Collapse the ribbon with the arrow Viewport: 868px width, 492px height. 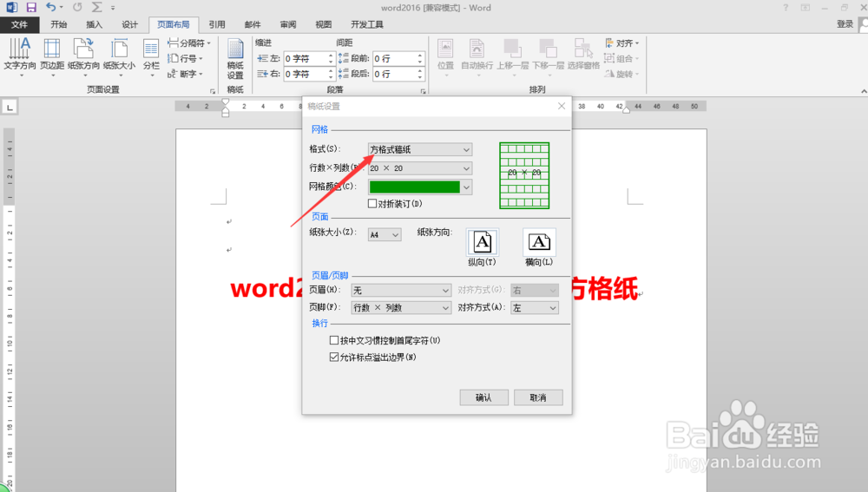tap(864, 91)
